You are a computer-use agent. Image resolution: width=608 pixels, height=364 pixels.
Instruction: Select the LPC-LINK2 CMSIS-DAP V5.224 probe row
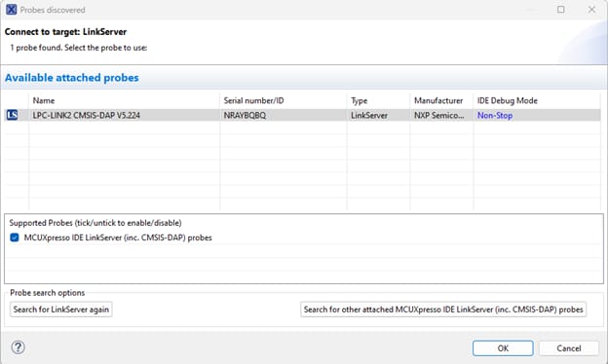[x=302, y=115]
